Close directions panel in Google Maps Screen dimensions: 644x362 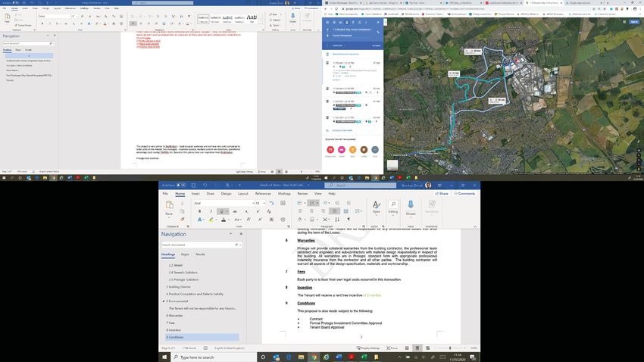[378, 22]
